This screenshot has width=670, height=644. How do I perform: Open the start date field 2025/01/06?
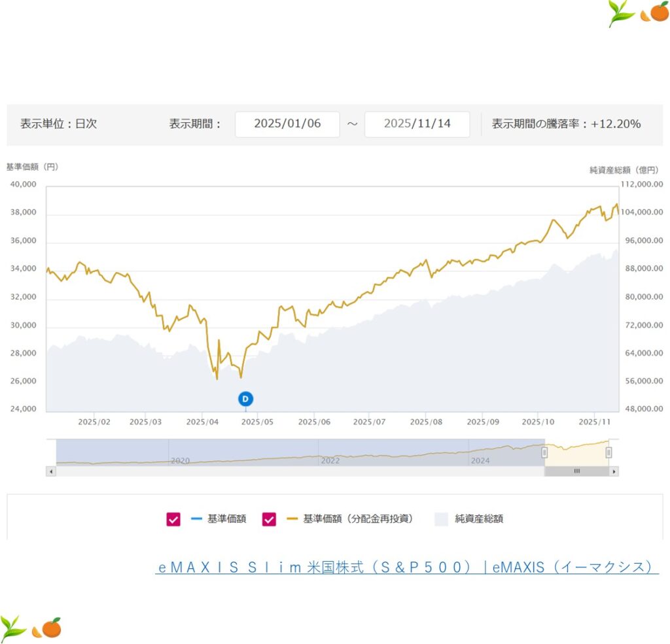pyautogui.click(x=287, y=124)
